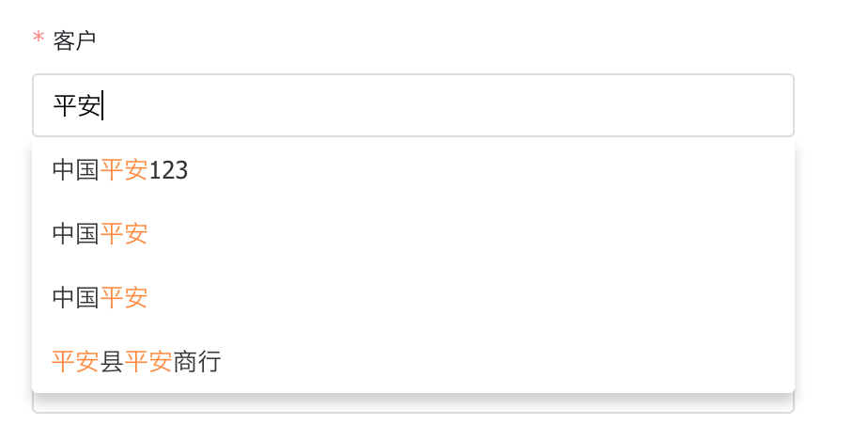The width and height of the screenshot is (868, 440).
Task: Focus the 客户 search input containing 平安
Action: [x=413, y=105]
